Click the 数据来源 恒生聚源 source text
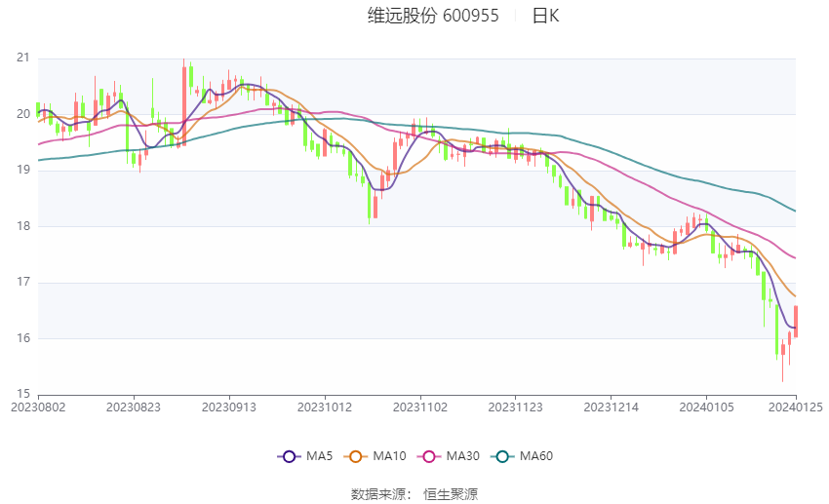 pyautogui.click(x=414, y=494)
